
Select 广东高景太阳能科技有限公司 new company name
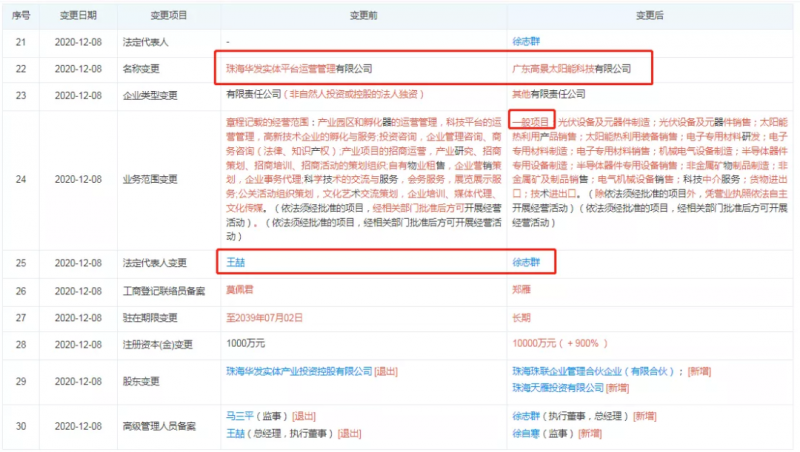click(x=571, y=68)
